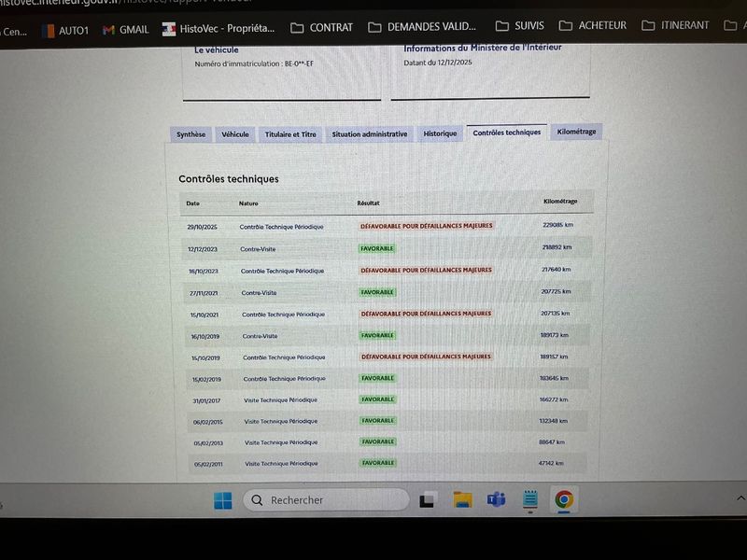Switch to the Historique tab

coord(440,133)
